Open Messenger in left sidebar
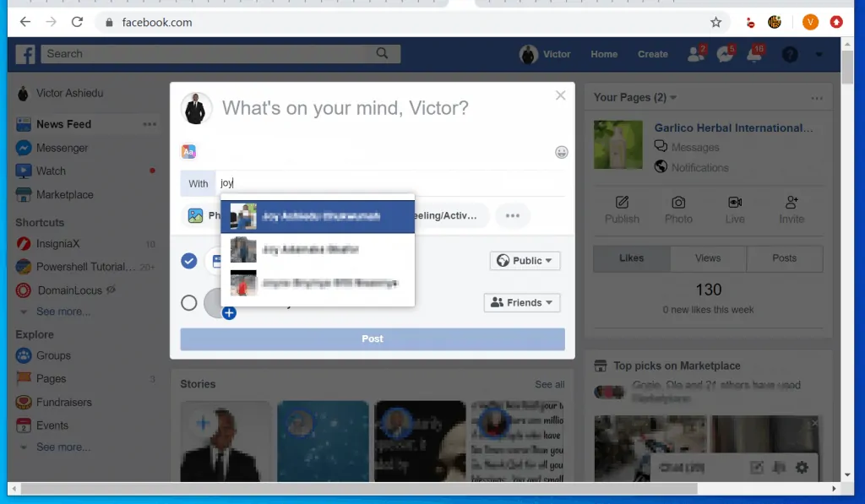The width and height of the screenshot is (865, 504). pyautogui.click(x=62, y=148)
